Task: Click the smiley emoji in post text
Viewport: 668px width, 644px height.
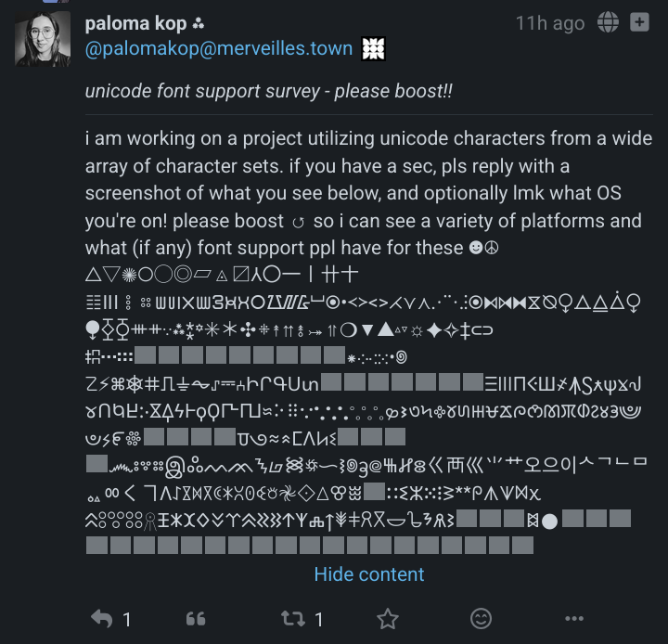Action: tap(476, 249)
